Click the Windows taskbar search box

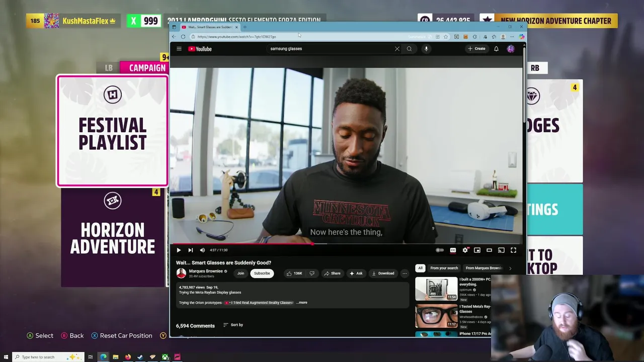point(47,357)
